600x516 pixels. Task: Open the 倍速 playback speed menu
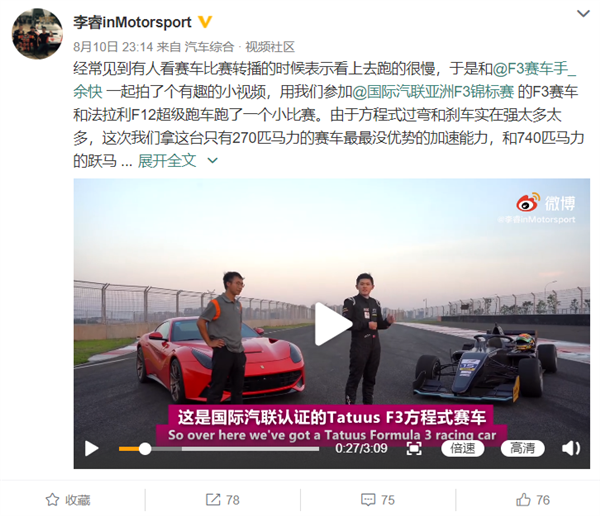(x=463, y=448)
